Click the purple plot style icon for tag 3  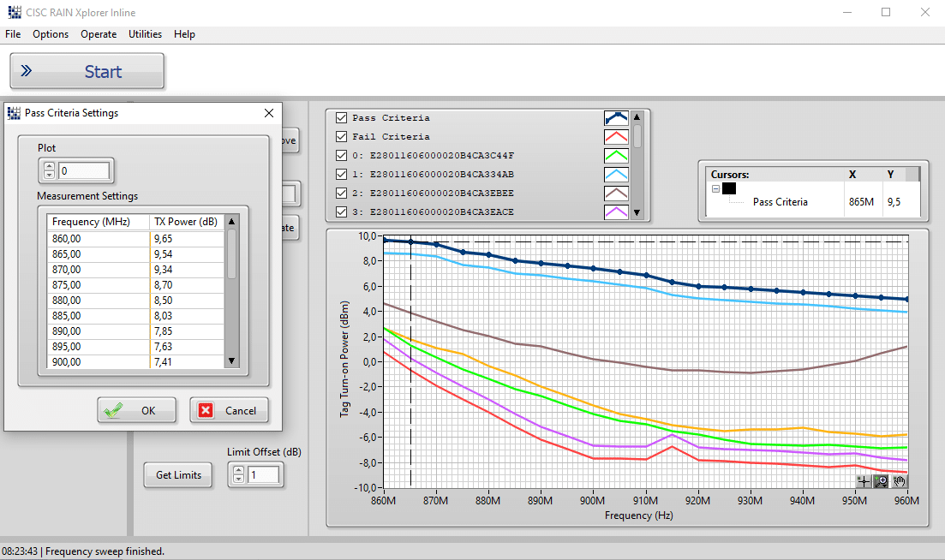(x=616, y=212)
